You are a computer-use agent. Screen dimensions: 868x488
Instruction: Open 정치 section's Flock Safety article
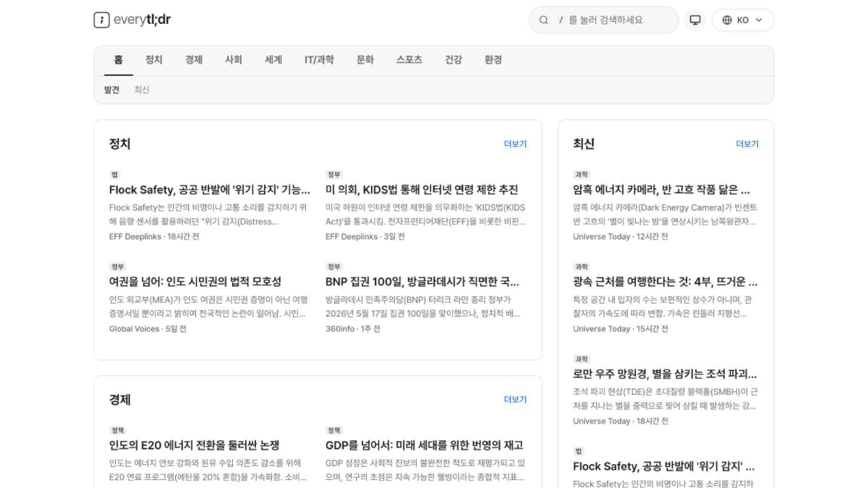[210, 189]
